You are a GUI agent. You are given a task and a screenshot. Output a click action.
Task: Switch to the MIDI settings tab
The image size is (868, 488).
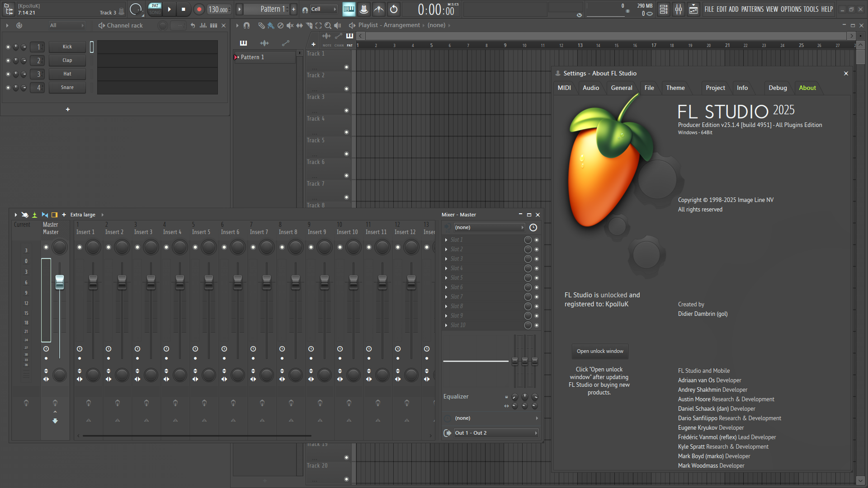(x=564, y=88)
